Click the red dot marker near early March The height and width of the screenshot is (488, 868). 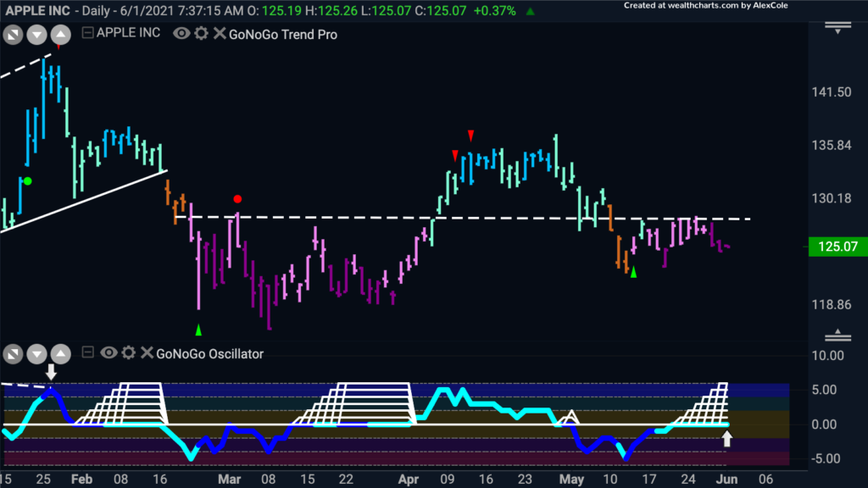coord(237,198)
